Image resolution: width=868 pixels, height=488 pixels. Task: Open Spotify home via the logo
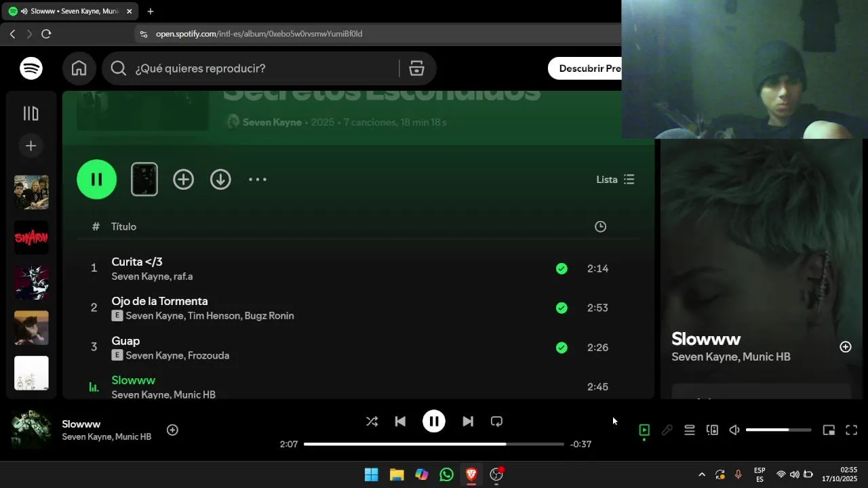(31, 68)
